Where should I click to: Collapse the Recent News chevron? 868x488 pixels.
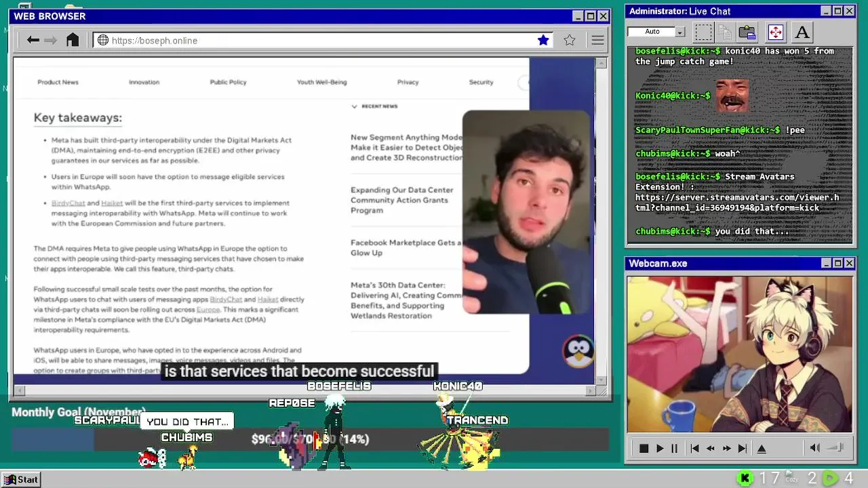[354, 106]
